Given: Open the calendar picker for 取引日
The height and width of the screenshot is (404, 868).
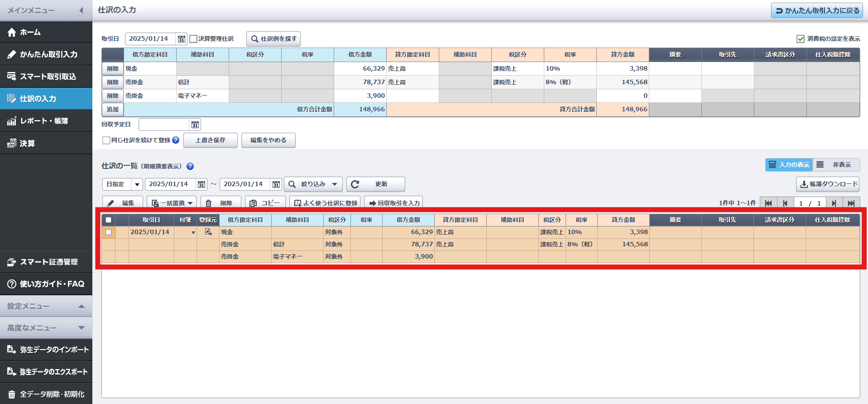Looking at the screenshot, I should coord(181,39).
